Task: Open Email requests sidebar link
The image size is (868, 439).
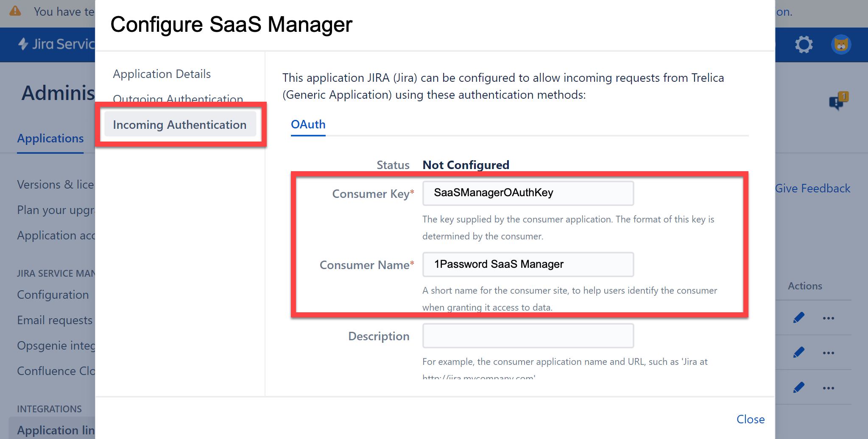Action: [55, 320]
